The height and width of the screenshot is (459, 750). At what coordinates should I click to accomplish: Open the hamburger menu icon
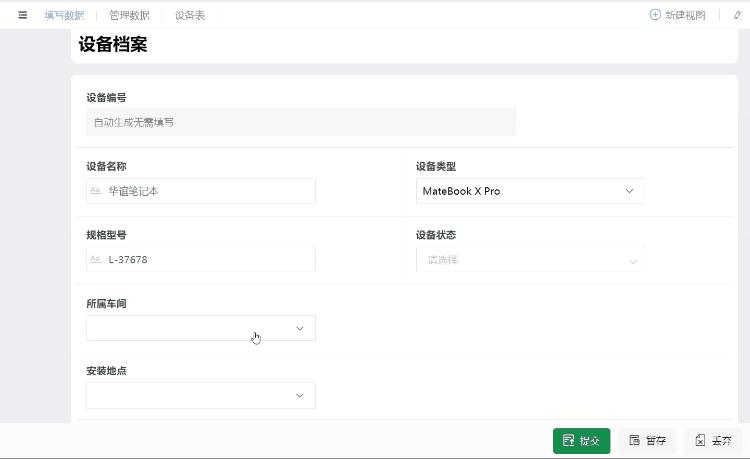(x=22, y=15)
